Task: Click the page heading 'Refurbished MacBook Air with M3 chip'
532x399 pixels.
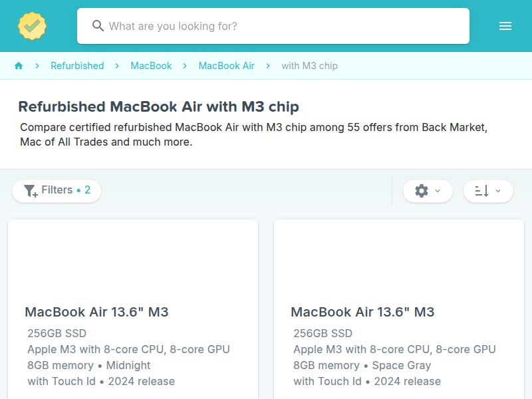Action: pyautogui.click(x=158, y=106)
